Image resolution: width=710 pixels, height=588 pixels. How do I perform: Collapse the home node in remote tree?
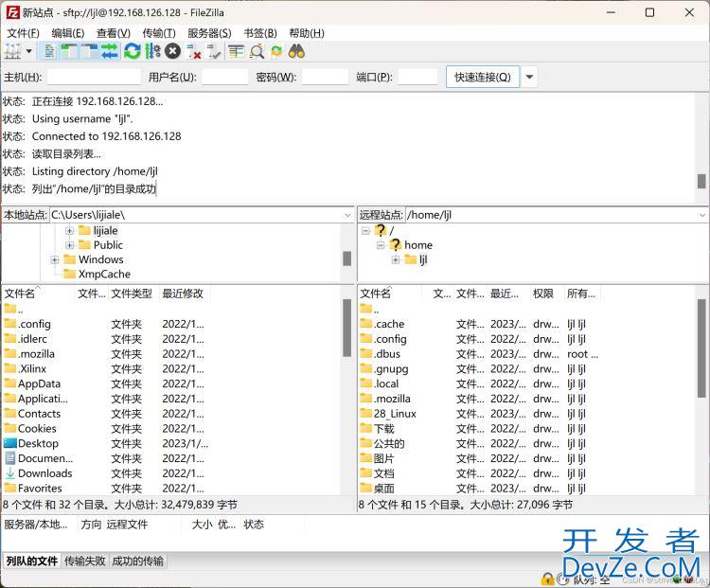tap(381, 245)
